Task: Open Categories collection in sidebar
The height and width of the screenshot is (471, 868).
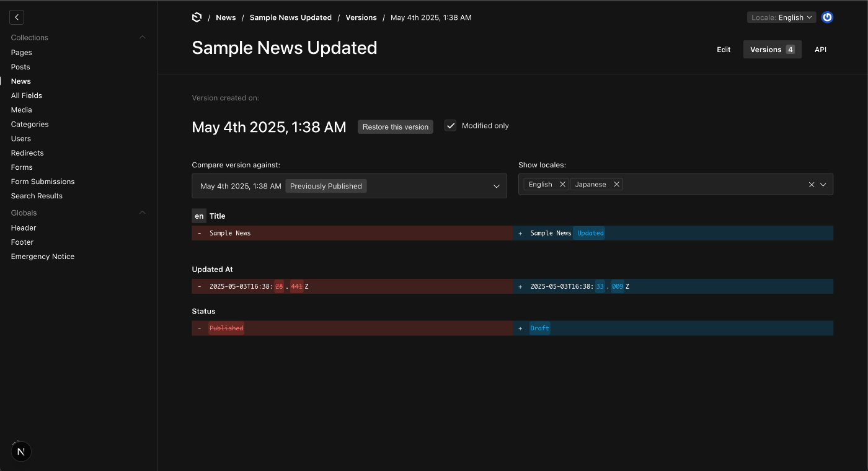Action: (29, 124)
